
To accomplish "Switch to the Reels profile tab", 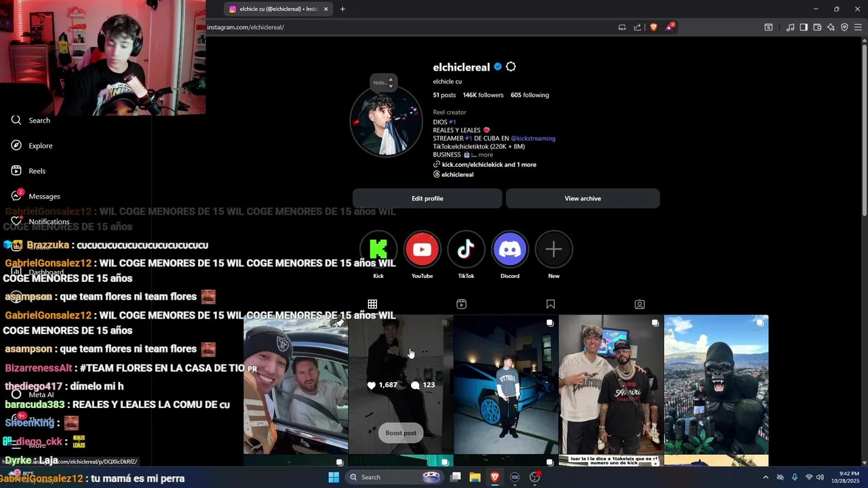I will 461,304.
